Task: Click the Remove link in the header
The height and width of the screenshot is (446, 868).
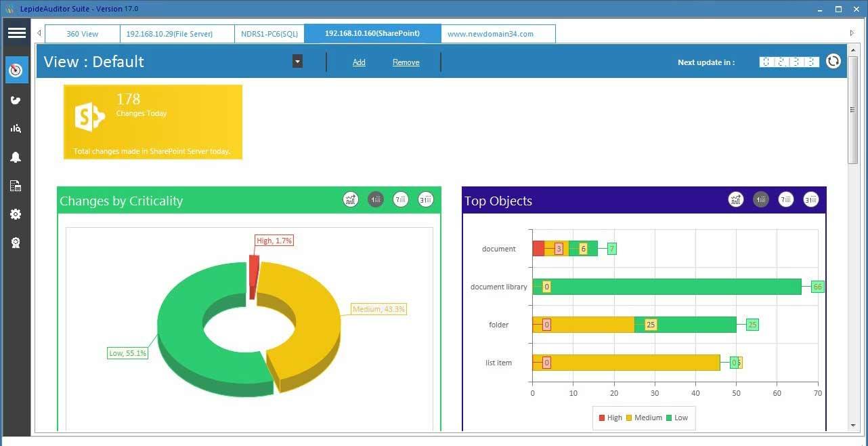Action: pyautogui.click(x=406, y=62)
